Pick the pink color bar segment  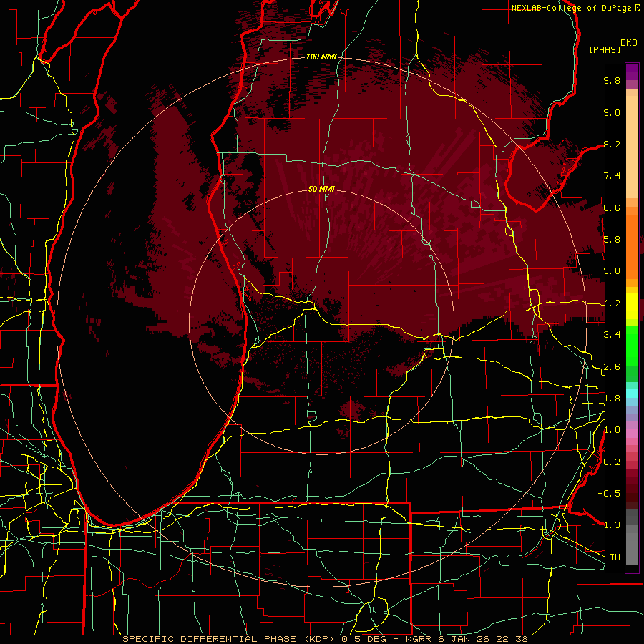(x=632, y=434)
